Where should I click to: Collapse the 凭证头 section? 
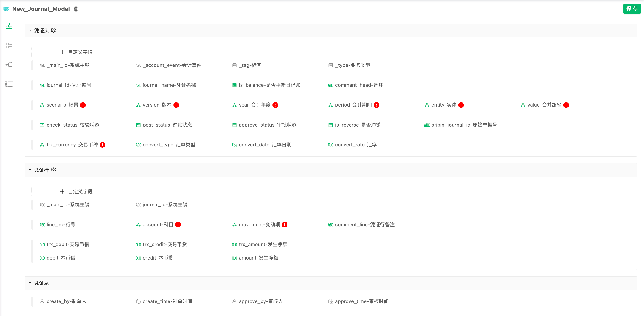(x=30, y=30)
